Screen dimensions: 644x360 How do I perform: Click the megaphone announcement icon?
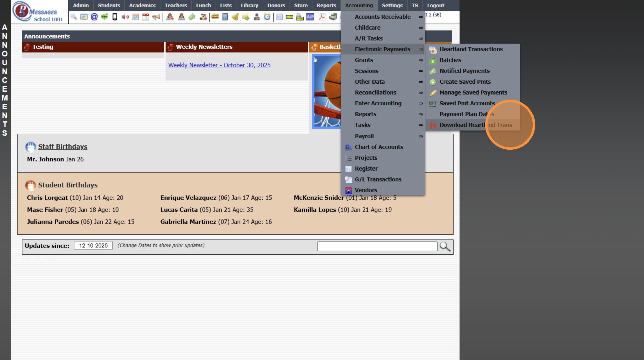(156, 17)
